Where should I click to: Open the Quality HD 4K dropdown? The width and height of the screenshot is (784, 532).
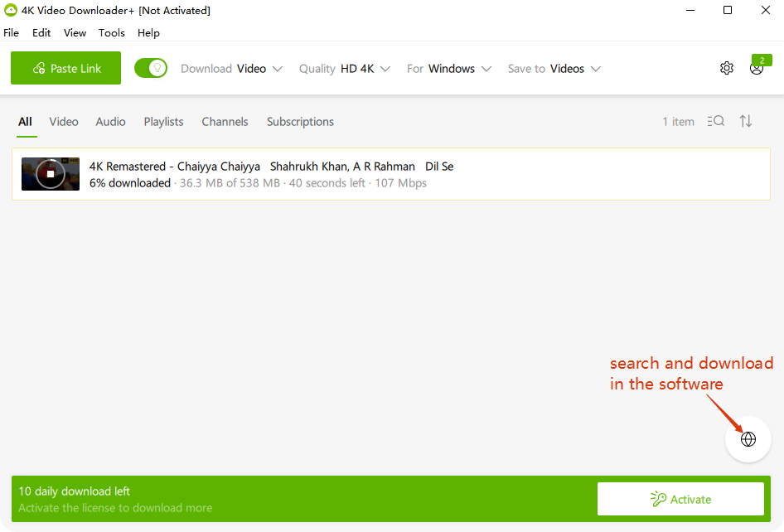(x=345, y=69)
